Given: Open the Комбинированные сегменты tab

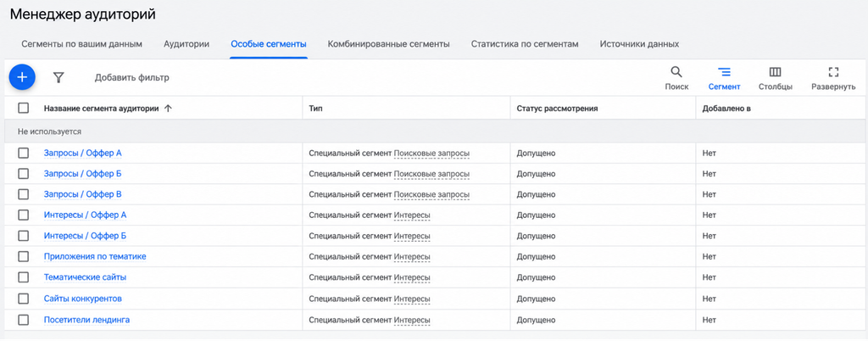Looking at the screenshot, I should (x=388, y=44).
